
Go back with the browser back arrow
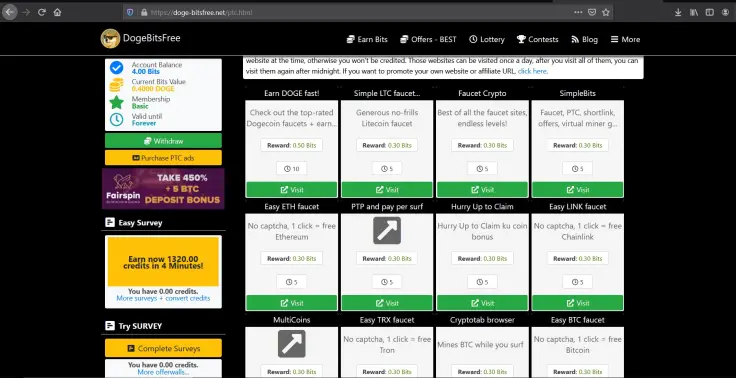tap(9, 12)
